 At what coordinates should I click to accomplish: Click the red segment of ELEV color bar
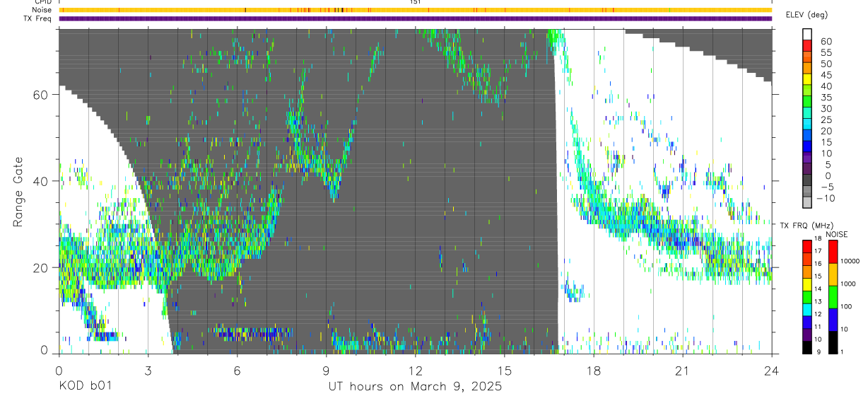coord(807,45)
